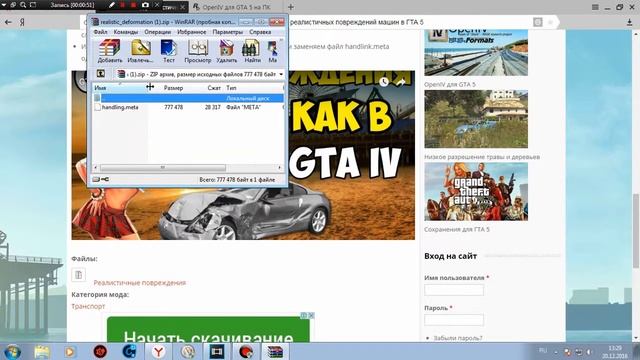Viewport: 640px width, 360px height.
Task: Click the Тест (Test) icon in WinRAR
Action: (x=169, y=51)
